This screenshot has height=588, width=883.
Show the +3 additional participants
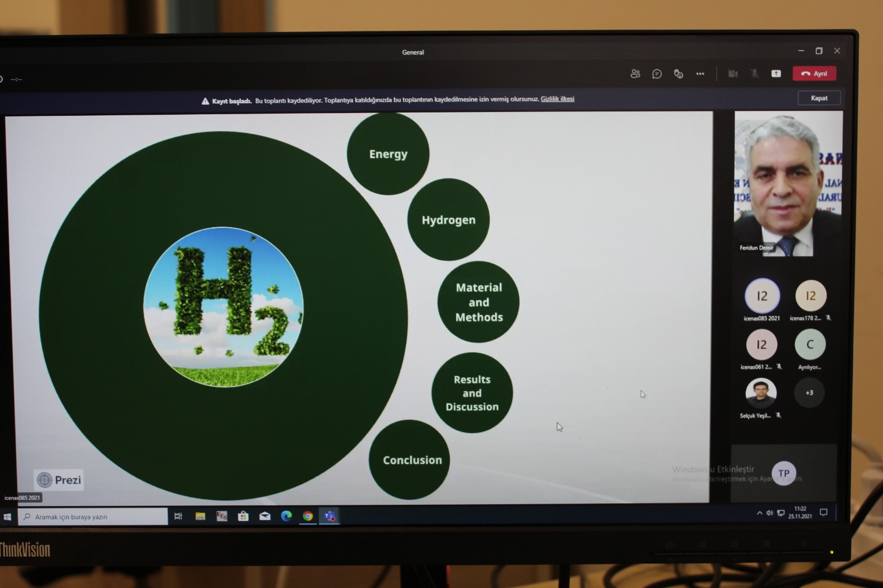[809, 393]
